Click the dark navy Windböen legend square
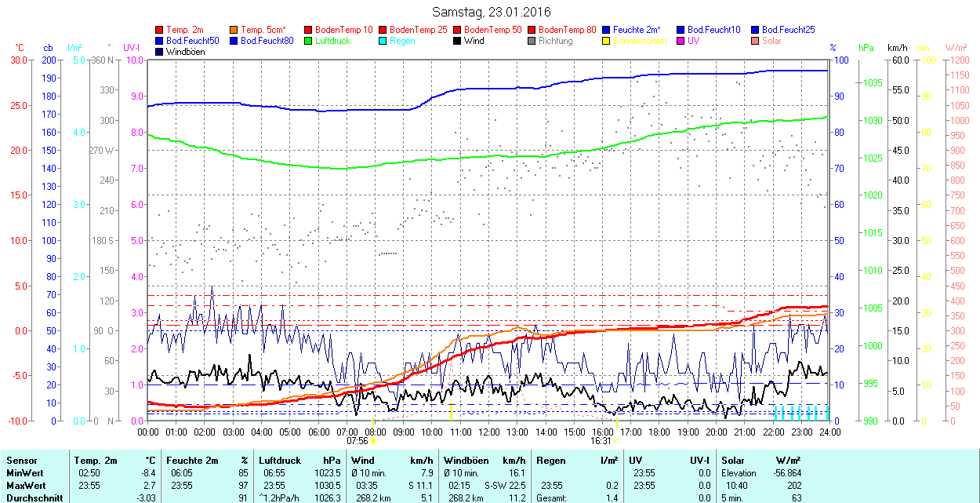The image size is (980, 503). tap(160, 52)
